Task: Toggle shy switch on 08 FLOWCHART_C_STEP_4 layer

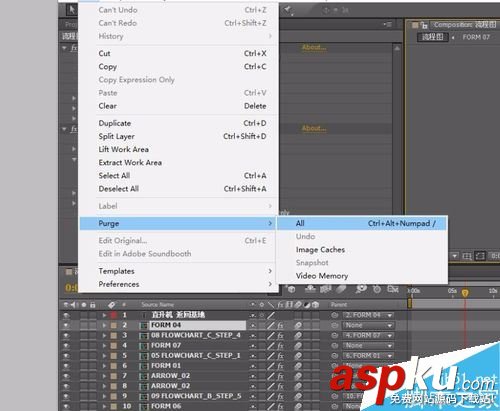Action: coord(253,336)
